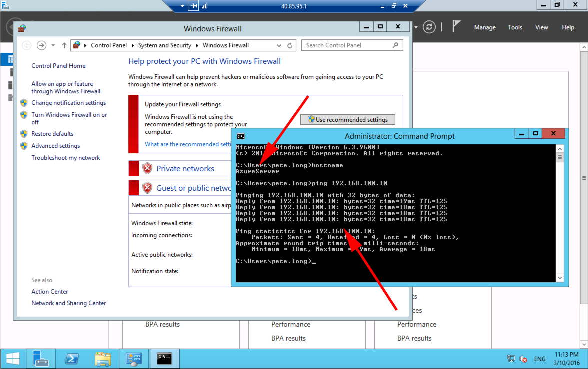Click 'Windows Firewall state:' label
This screenshot has width=588, height=369.
pos(162,223)
